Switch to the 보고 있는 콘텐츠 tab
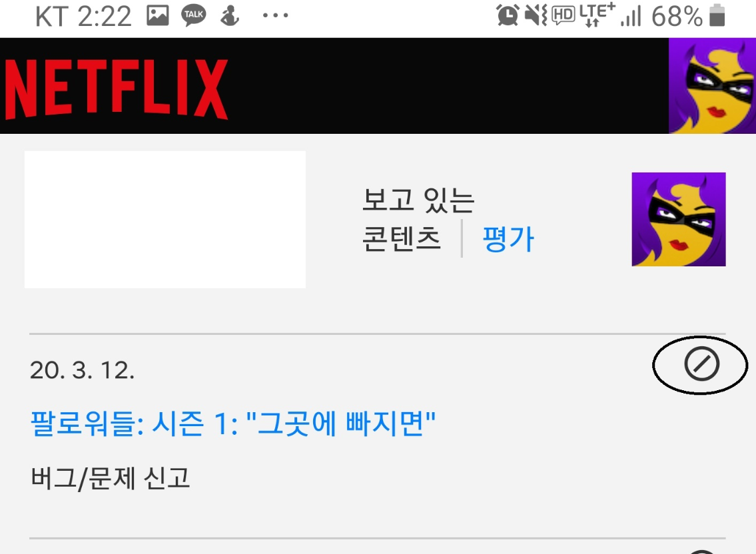This screenshot has height=554, width=756. [418, 219]
